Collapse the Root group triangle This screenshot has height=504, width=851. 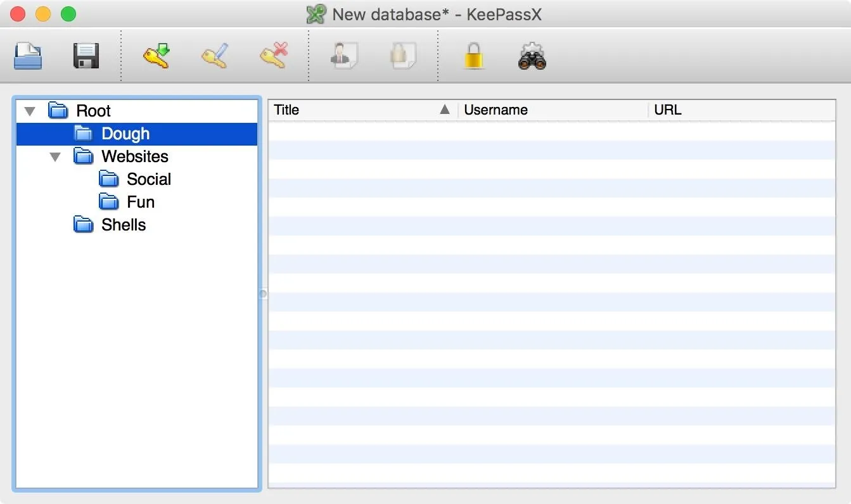click(x=30, y=111)
